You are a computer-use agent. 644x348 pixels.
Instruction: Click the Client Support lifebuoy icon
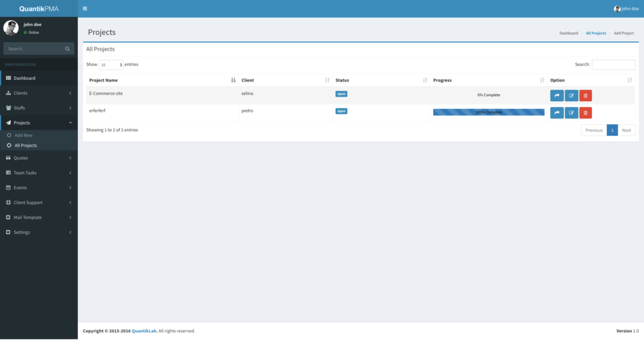[x=8, y=202]
